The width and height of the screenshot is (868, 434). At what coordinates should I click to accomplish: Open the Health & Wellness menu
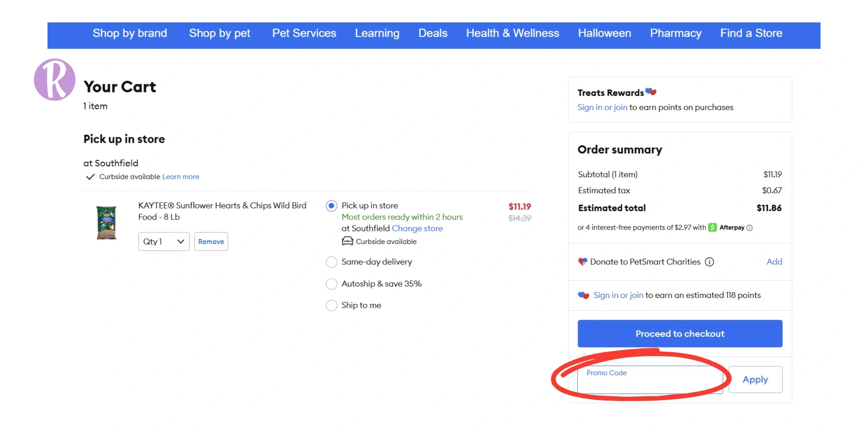(512, 33)
